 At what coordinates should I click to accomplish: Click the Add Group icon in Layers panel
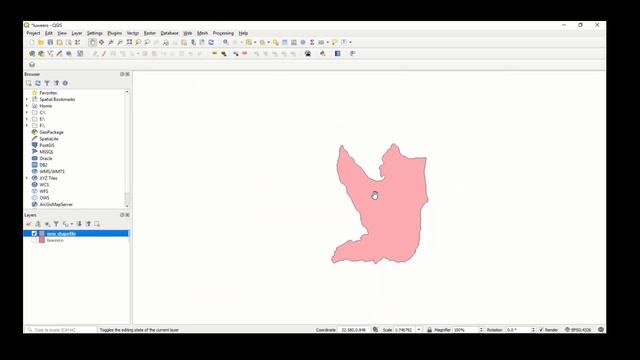38,224
